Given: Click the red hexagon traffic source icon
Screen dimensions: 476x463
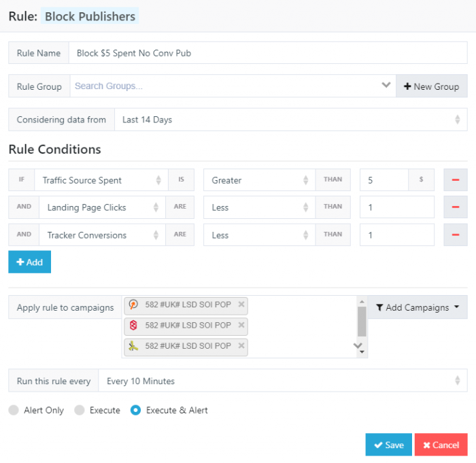Looking at the screenshot, I should pyautogui.click(x=134, y=326).
